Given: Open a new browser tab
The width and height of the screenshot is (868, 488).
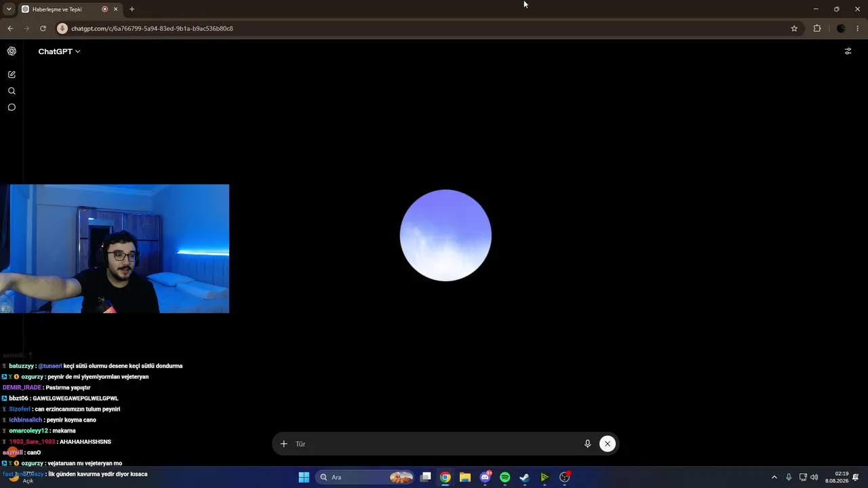Looking at the screenshot, I should [x=132, y=9].
